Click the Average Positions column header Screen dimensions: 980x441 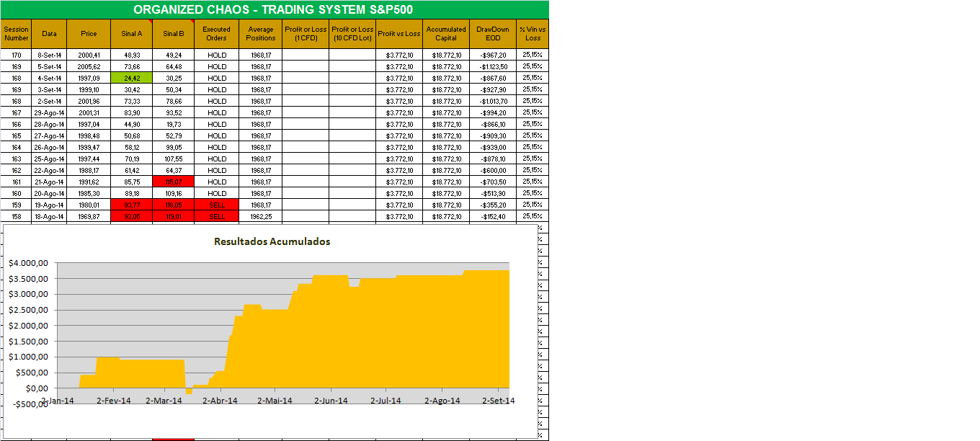[x=261, y=34]
